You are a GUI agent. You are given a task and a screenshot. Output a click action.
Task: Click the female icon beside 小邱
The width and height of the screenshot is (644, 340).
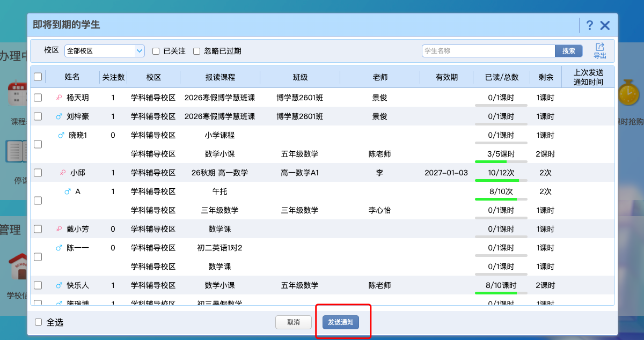[x=63, y=173]
